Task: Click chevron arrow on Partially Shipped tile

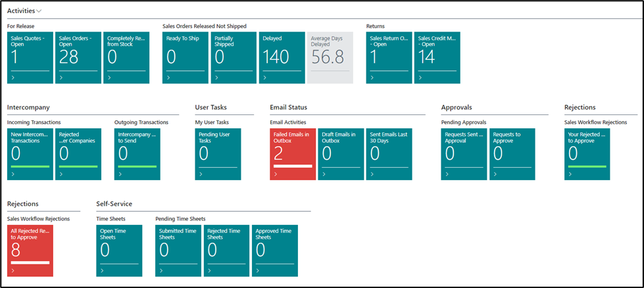Action: click(217, 78)
